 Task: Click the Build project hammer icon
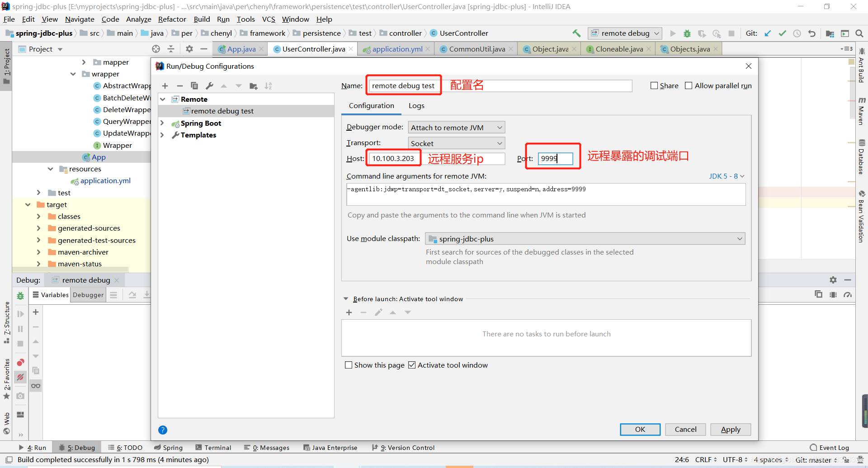[576, 33]
